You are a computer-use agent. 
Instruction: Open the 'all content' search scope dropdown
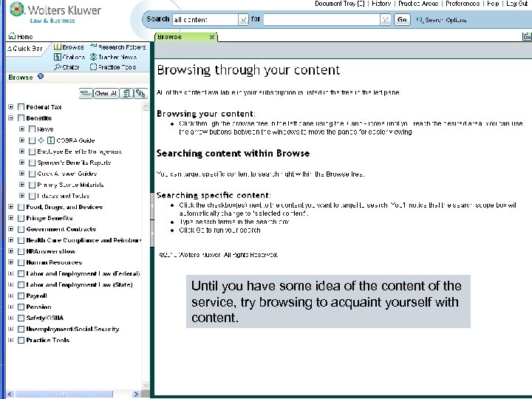click(x=243, y=20)
